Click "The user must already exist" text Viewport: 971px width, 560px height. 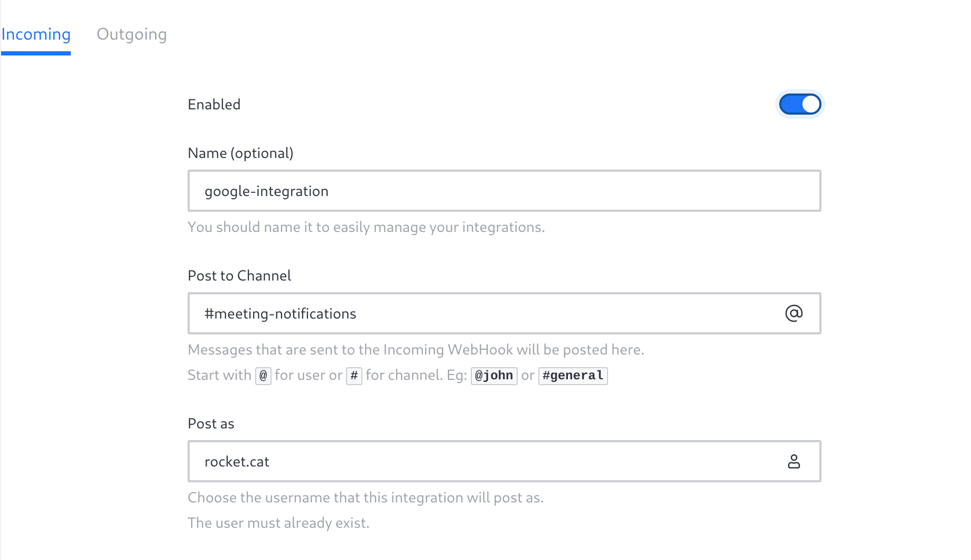pyautogui.click(x=278, y=523)
